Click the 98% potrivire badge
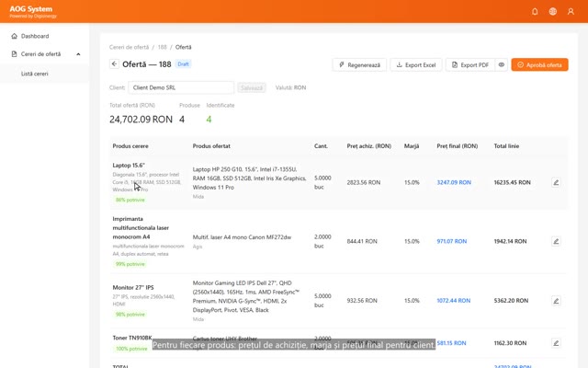 click(130, 315)
